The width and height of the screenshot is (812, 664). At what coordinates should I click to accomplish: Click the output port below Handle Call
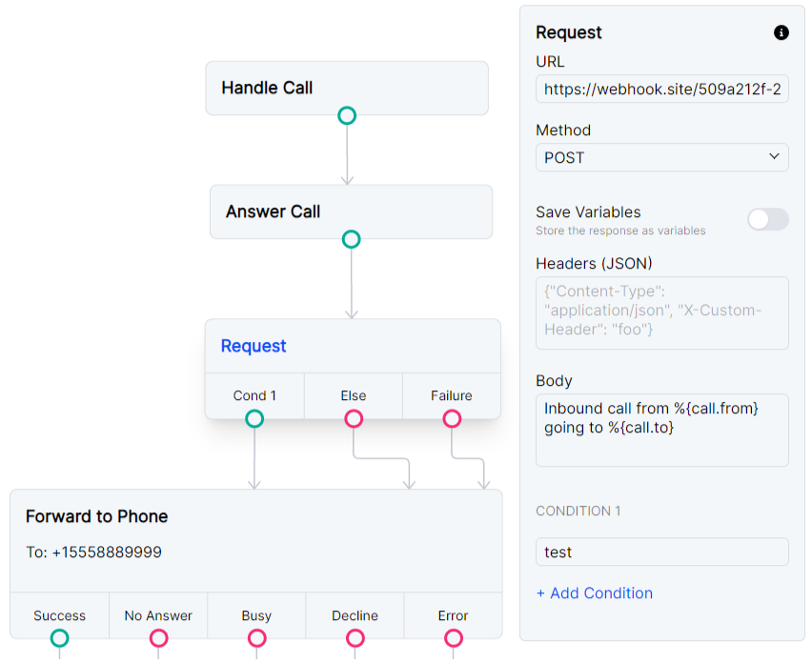click(346, 115)
